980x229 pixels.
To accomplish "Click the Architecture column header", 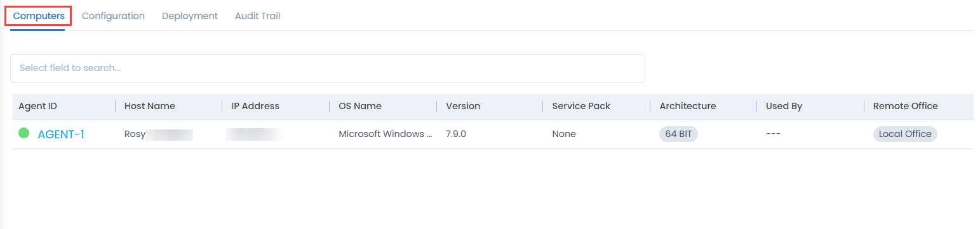I will (688, 106).
